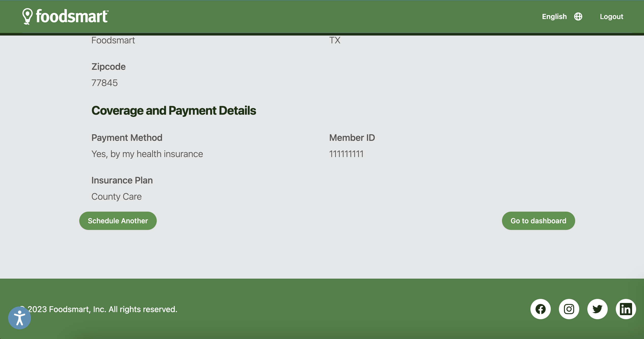Viewport: 644px width, 339px height.
Task: Click the globe language icon
Action: point(578,16)
